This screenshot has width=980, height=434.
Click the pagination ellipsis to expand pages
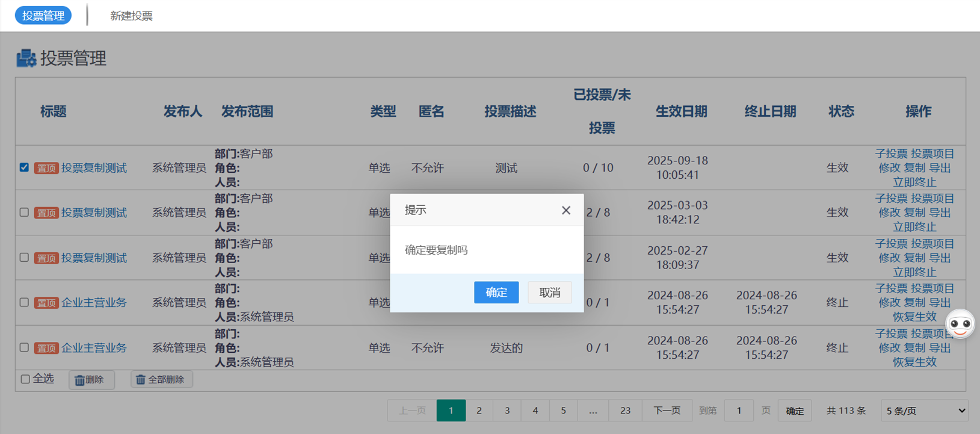click(x=593, y=411)
